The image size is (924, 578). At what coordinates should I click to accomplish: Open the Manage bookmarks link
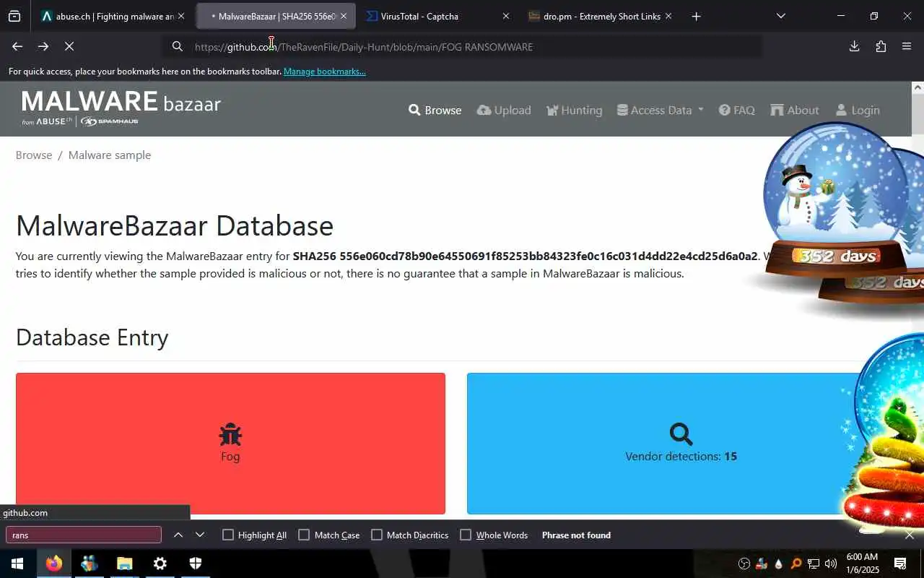click(324, 72)
